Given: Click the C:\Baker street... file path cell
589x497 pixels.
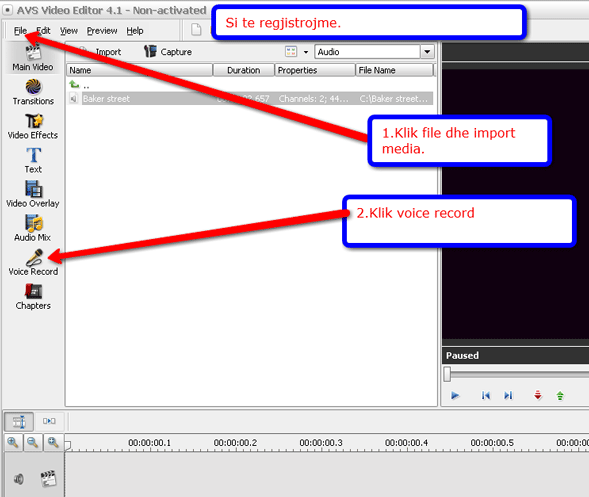Looking at the screenshot, I should pyautogui.click(x=393, y=99).
